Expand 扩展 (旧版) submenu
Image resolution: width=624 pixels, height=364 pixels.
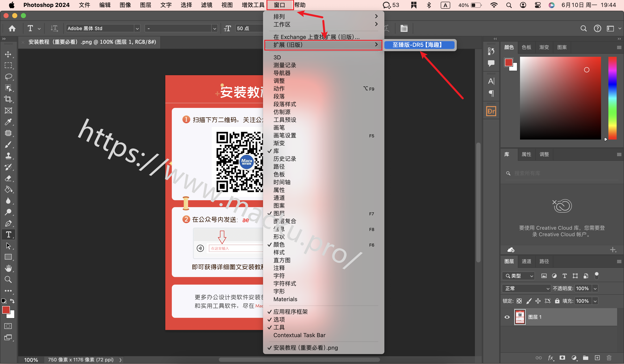click(x=323, y=45)
